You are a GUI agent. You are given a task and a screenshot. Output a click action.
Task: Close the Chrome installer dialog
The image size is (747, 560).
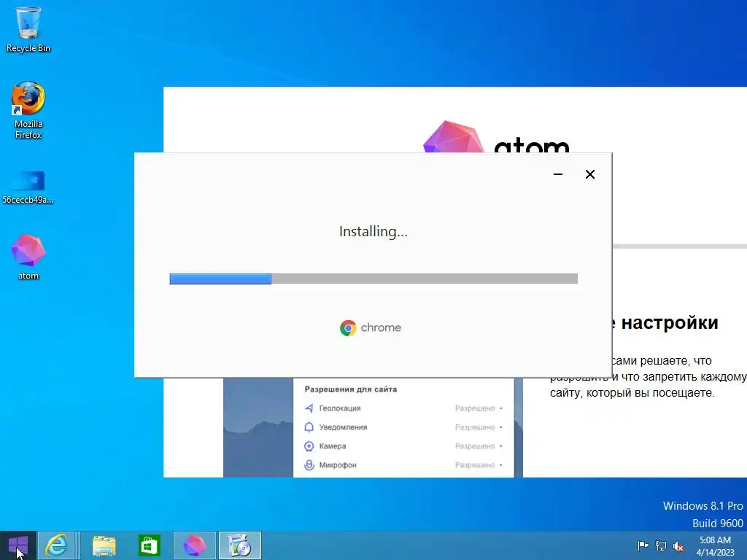click(589, 174)
